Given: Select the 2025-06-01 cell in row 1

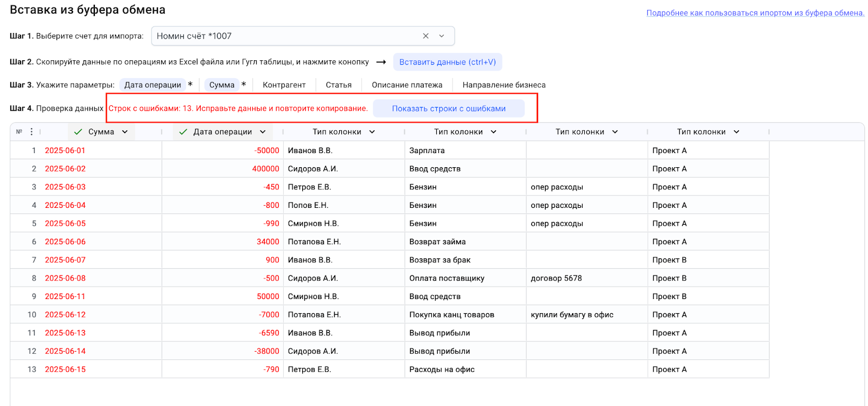Looking at the screenshot, I should [65, 150].
